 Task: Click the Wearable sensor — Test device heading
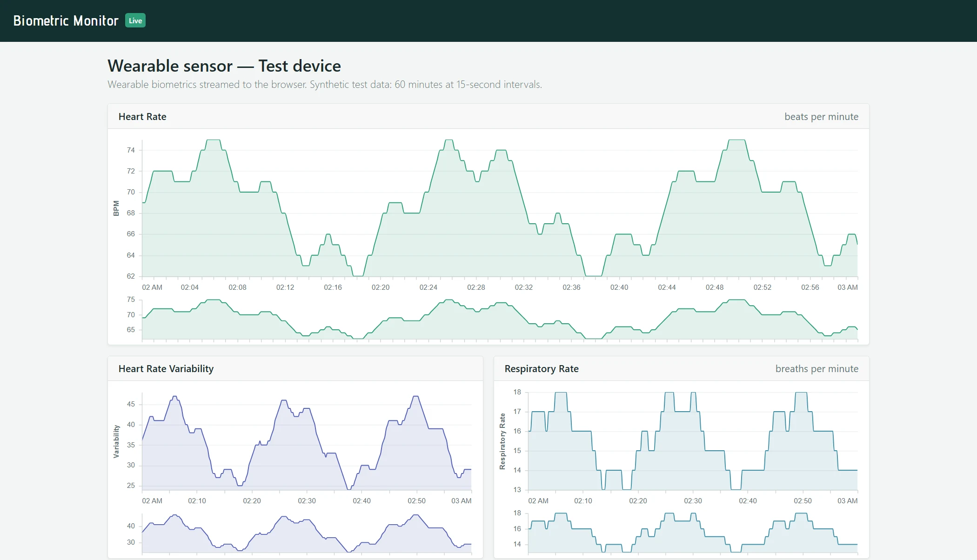click(224, 66)
